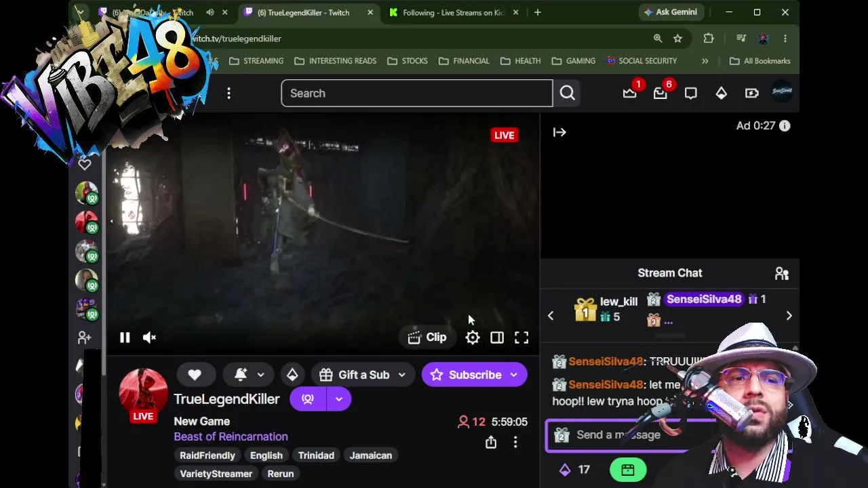The width and height of the screenshot is (868, 488).
Task: Open the INTERESTING READS bookmarks folder
Action: [335, 61]
